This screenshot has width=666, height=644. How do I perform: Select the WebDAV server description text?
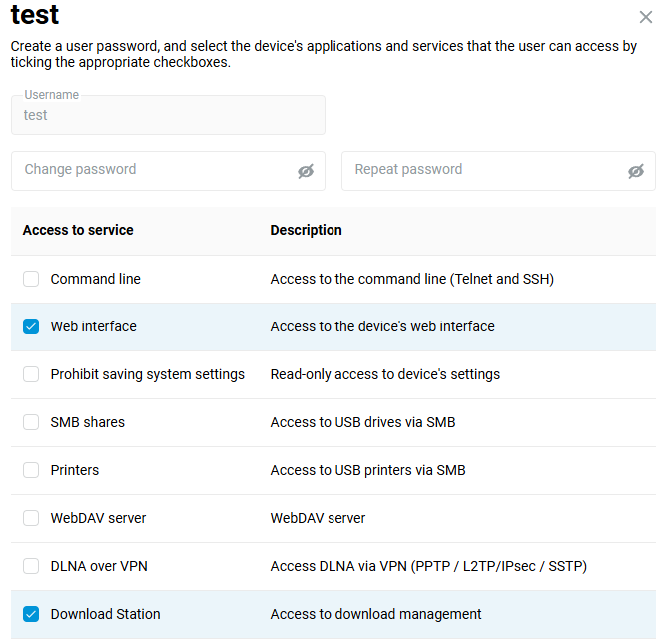318,518
